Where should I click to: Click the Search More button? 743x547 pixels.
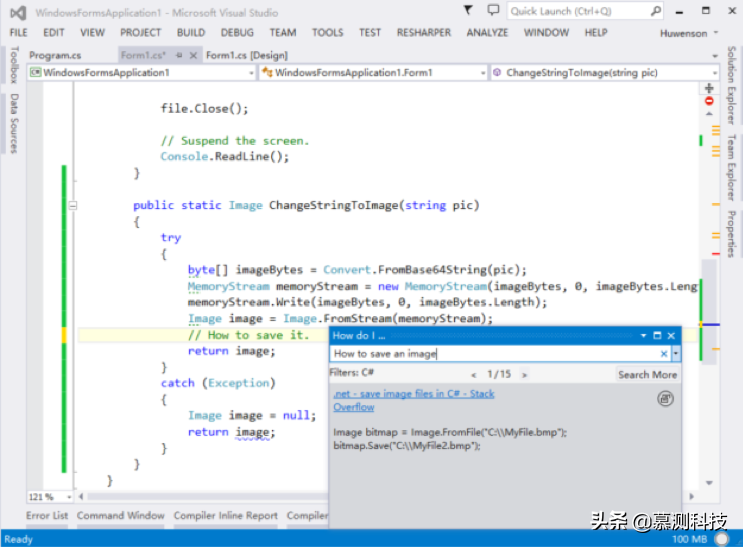pos(647,375)
